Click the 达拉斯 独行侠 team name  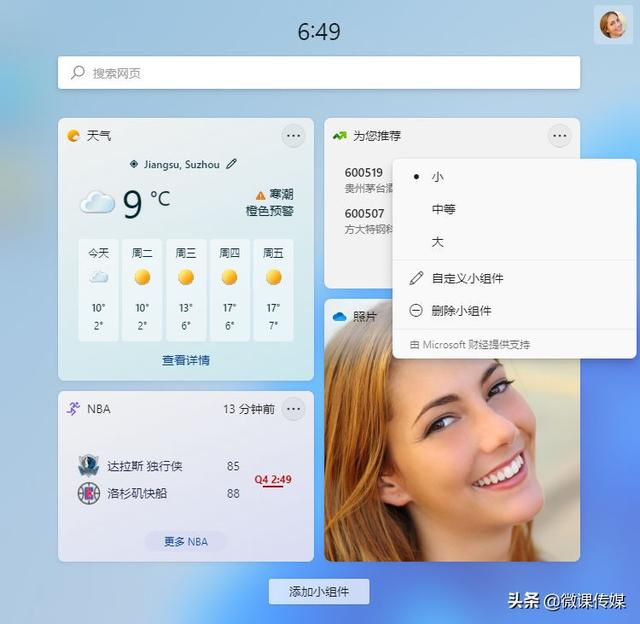tap(144, 466)
